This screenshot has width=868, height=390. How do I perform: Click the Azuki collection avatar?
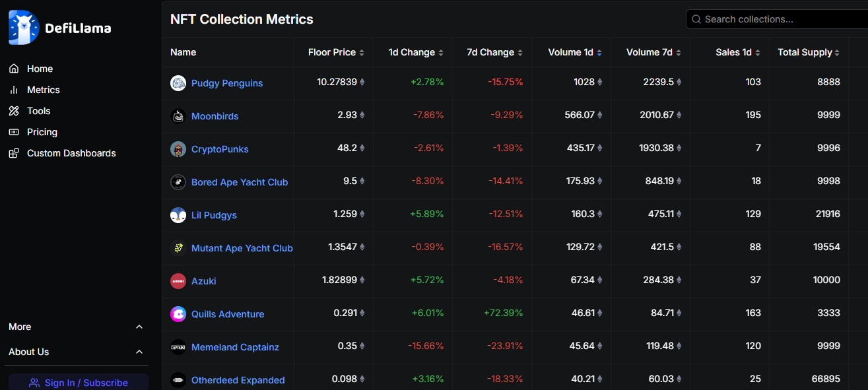click(x=178, y=281)
